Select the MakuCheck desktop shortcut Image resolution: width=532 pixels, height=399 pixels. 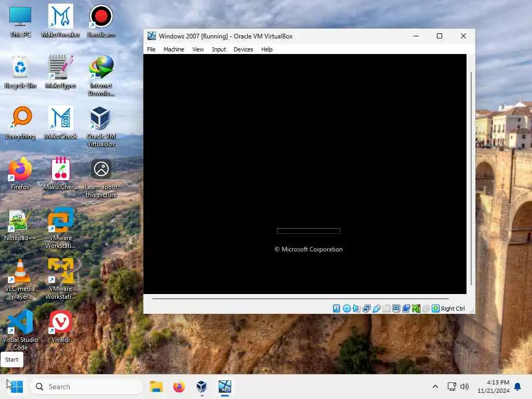[60, 123]
